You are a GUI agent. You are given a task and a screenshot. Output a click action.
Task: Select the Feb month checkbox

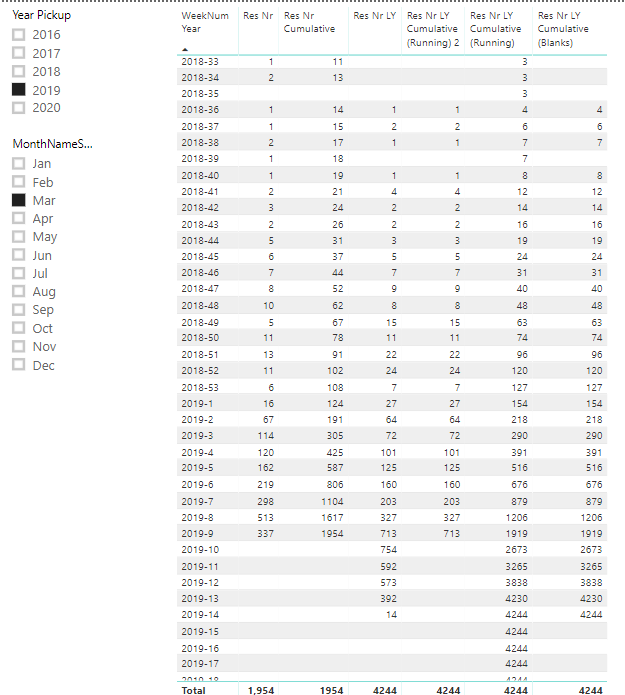click(19, 182)
